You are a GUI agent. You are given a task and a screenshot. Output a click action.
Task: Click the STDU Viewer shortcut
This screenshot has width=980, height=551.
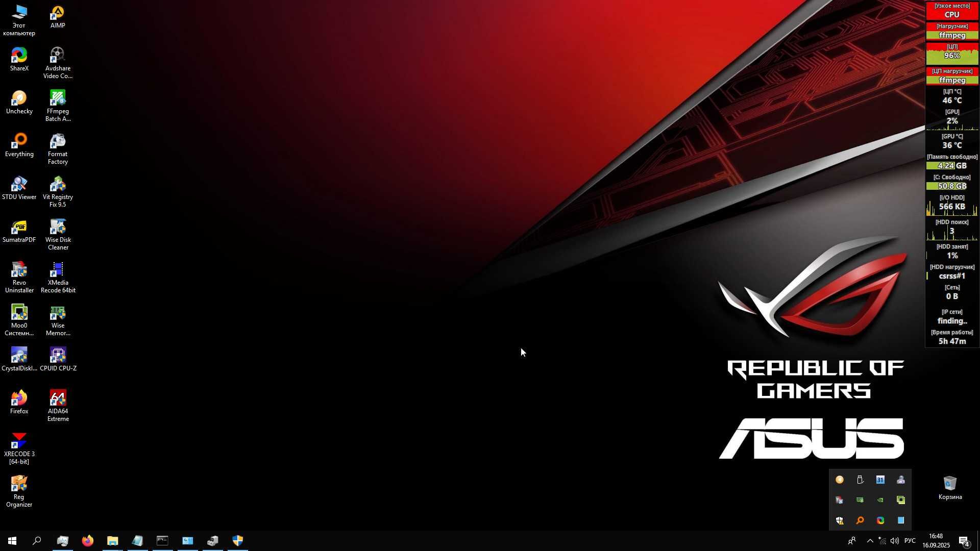click(19, 188)
